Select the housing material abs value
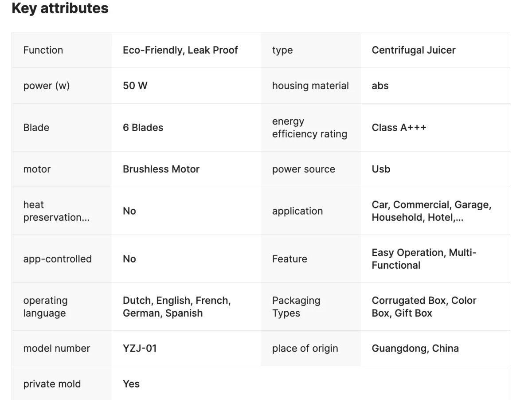 [x=380, y=86]
